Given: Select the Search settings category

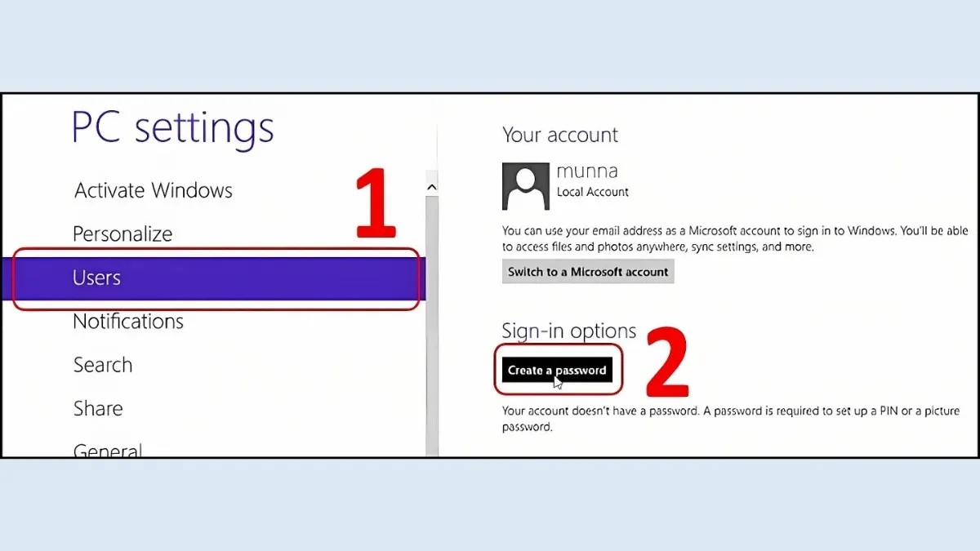Looking at the screenshot, I should [x=103, y=365].
